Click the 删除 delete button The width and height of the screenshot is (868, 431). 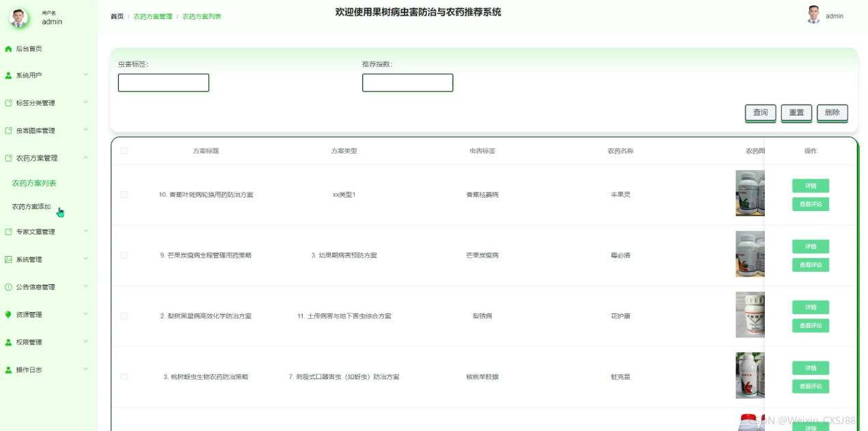pos(832,113)
